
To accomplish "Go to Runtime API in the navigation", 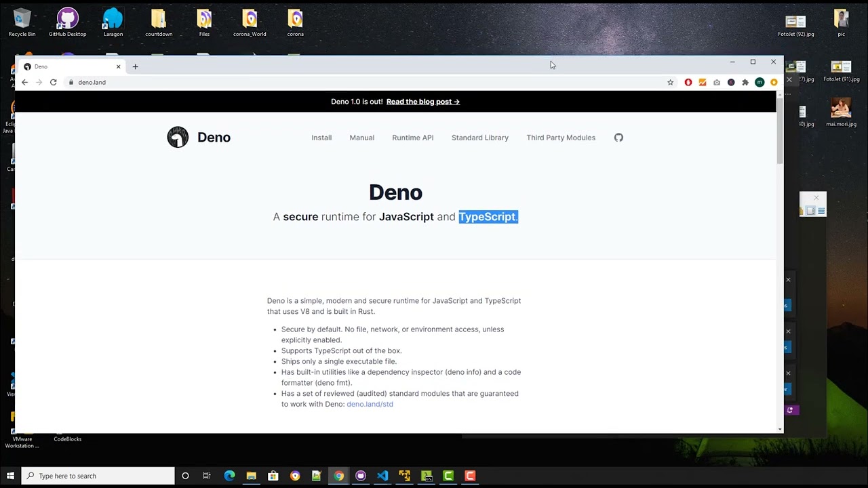I will tap(412, 138).
